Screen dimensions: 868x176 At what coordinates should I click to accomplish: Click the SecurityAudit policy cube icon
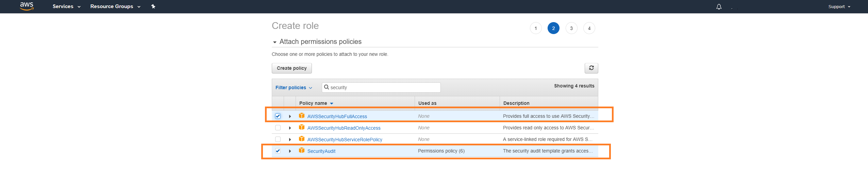302,150
